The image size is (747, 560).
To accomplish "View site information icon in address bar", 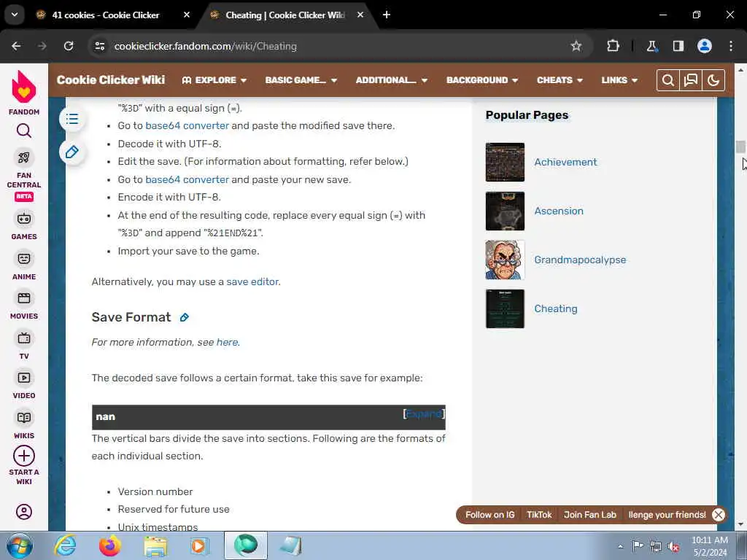I will 99,46.
